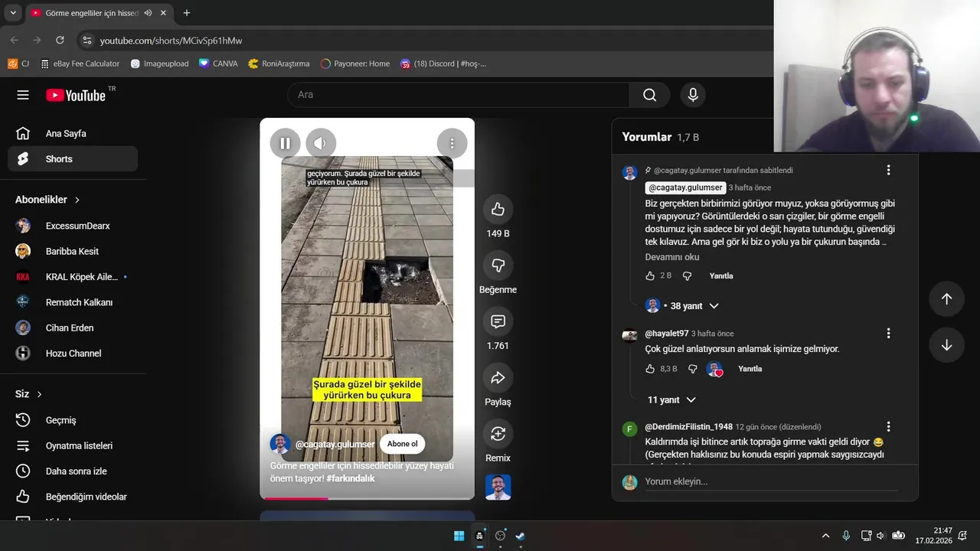Image resolution: width=980 pixels, height=551 pixels.
Task: Expand the 38 yanıt replies
Action: point(681,305)
